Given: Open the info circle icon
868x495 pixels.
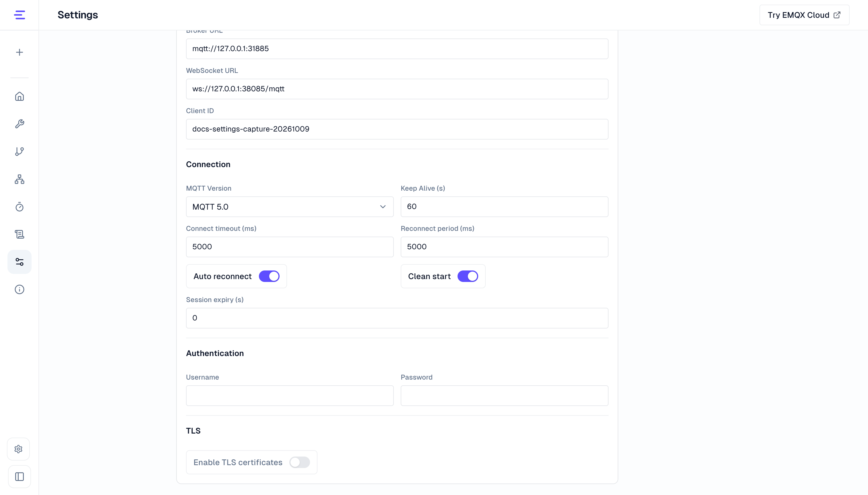Looking at the screenshot, I should pyautogui.click(x=19, y=289).
